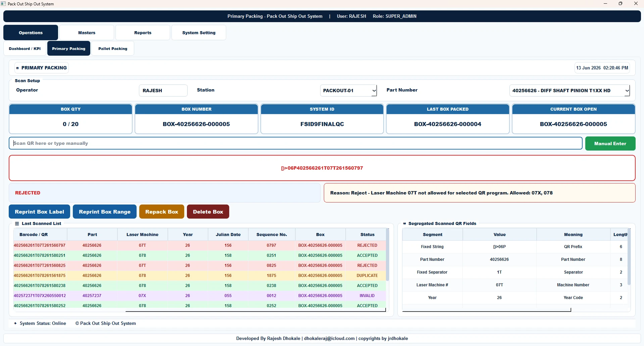This screenshot has width=644, height=346.
Task: Switch to the Masters tab
Action: pyautogui.click(x=87, y=33)
